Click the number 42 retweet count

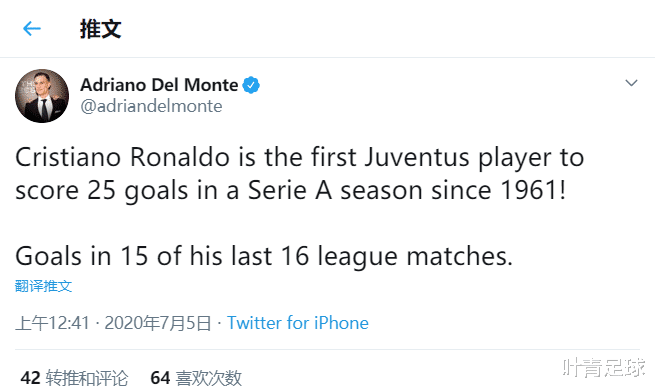click(x=30, y=378)
